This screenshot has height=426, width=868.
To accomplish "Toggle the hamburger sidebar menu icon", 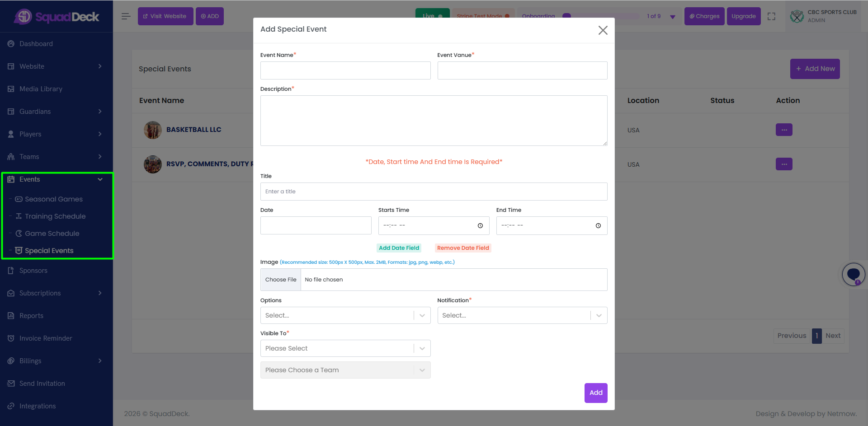I will click(126, 16).
